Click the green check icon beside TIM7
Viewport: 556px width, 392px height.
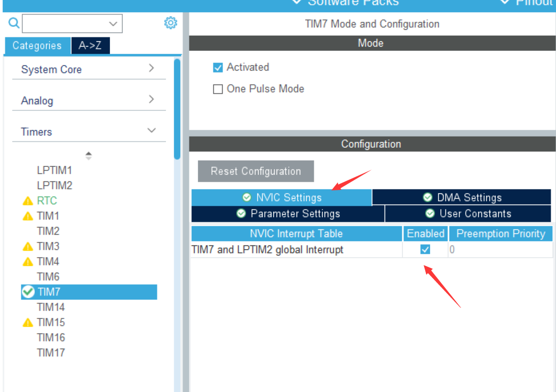pyautogui.click(x=28, y=292)
